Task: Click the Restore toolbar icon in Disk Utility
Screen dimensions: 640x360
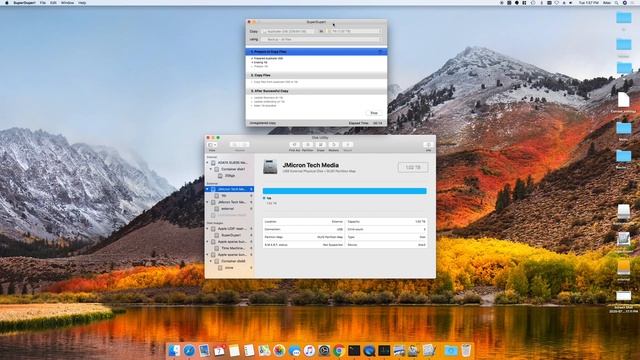Action: (x=333, y=145)
